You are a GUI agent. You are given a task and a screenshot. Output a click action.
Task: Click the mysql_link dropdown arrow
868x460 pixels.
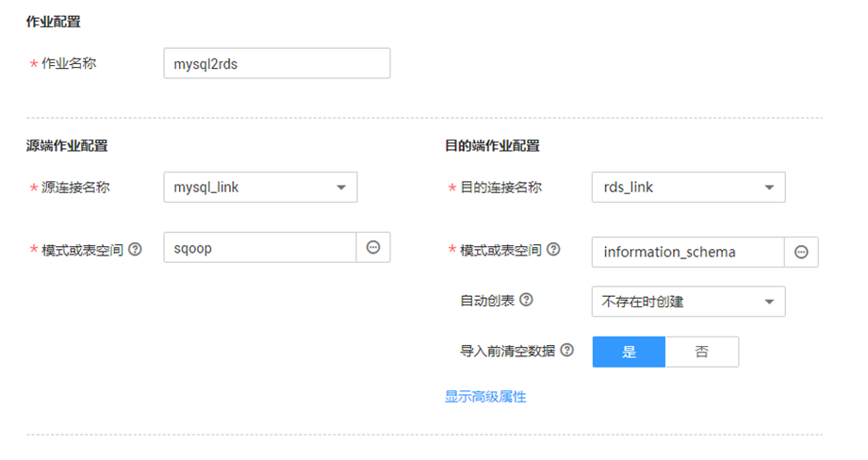click(x=340, y=187)
